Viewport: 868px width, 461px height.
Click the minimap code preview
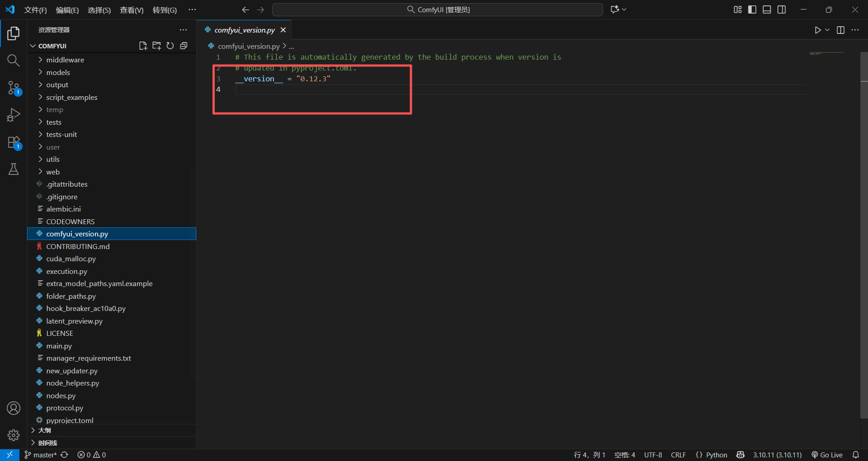(x=826, y=53)
